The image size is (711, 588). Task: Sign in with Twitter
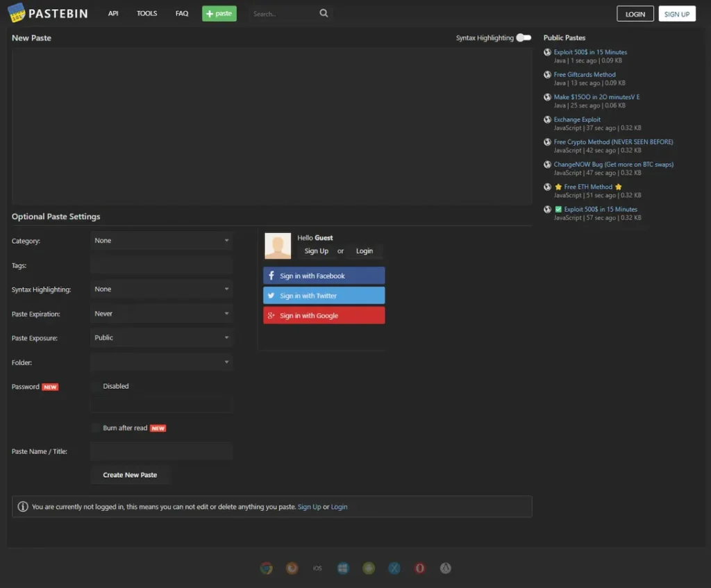coord(324,296)
